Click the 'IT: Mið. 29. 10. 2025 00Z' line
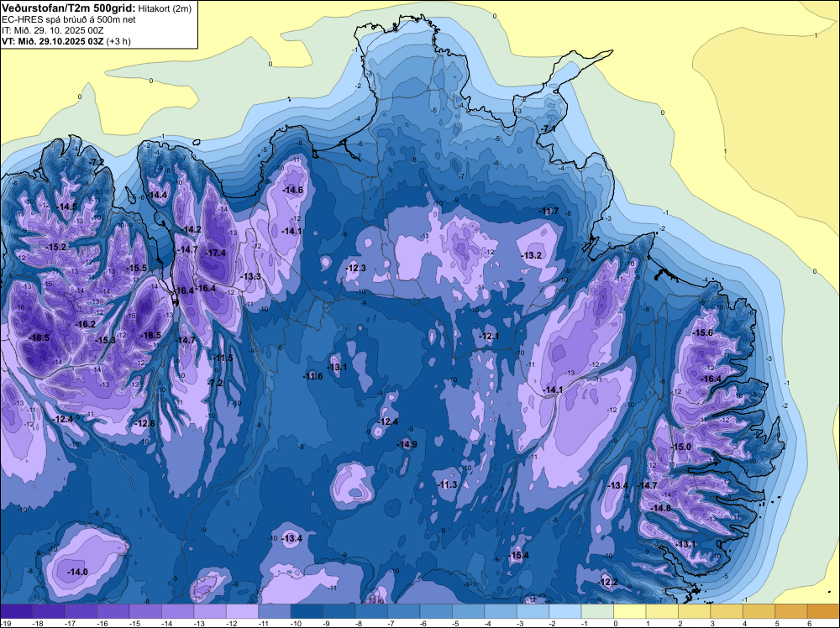Screen dimensions: 840x628 (x=52, y=30)
